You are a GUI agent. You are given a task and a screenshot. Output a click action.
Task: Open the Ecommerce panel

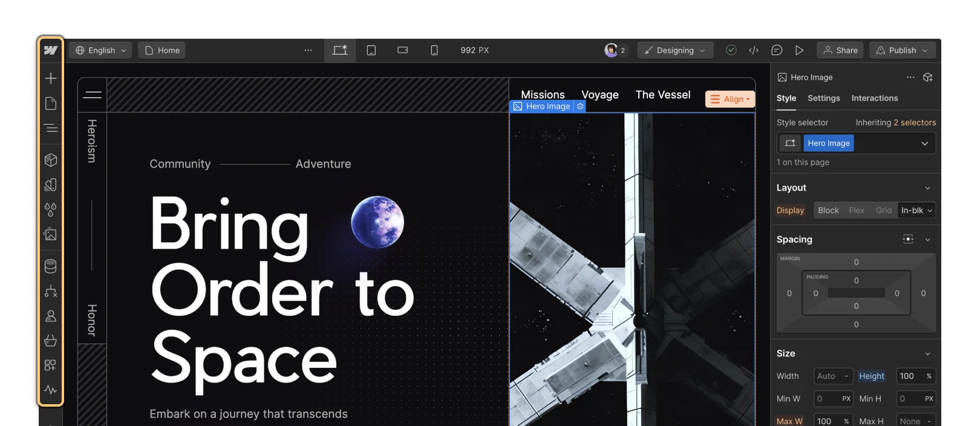51,341
